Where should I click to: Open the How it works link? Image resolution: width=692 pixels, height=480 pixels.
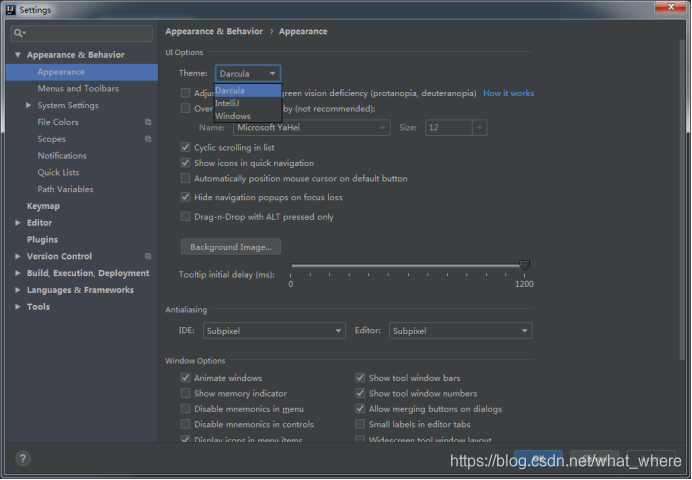click(508, 93)
